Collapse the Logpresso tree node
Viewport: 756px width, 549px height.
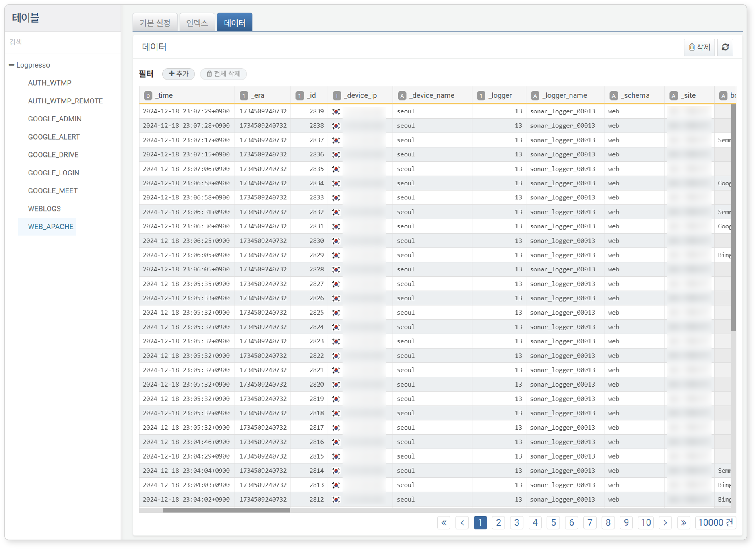(12, 65)
